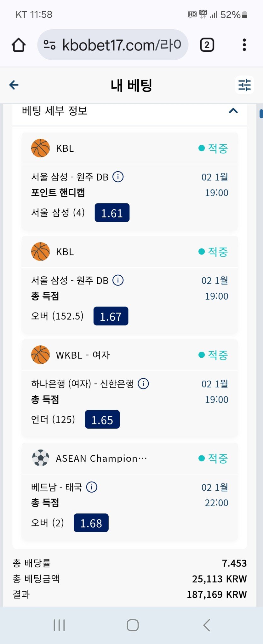Image resolution: width=263 pixels, height=644 pixels.
Task: Click the 1.61 odds badge
Action: tap(112, 213)
